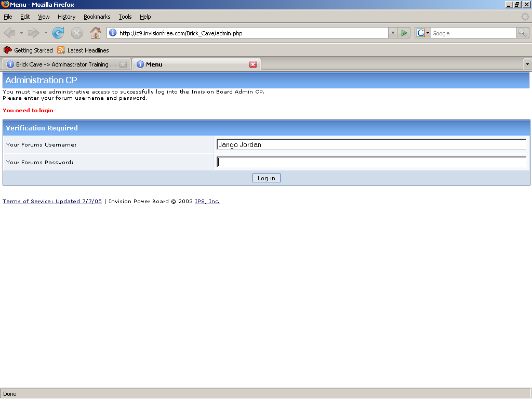Expand the address bar URL history dropdown

393,33
